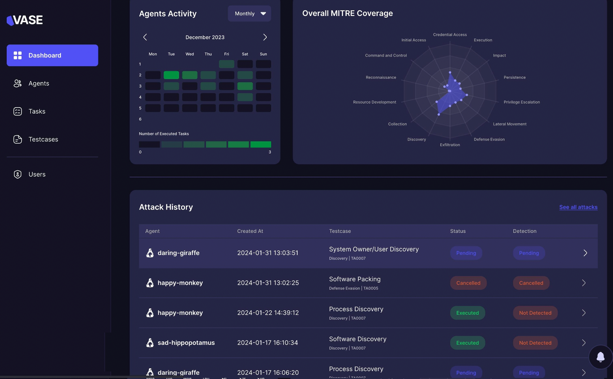The height and width of the screenshot is (379, 613).
Task: Click the Detection column header
Action: 525,231
